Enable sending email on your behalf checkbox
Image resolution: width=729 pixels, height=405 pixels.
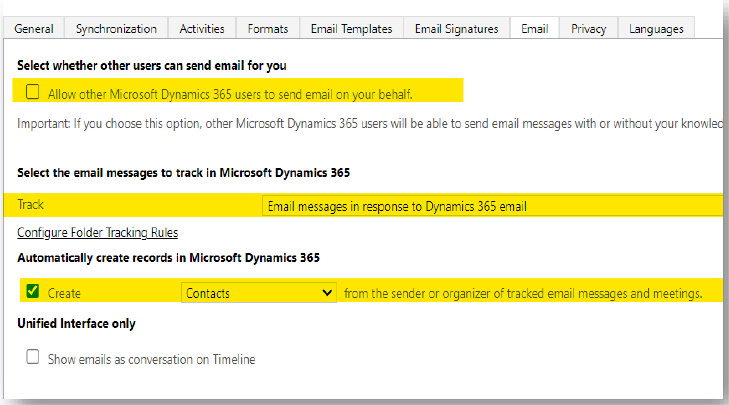click(33, 92)
